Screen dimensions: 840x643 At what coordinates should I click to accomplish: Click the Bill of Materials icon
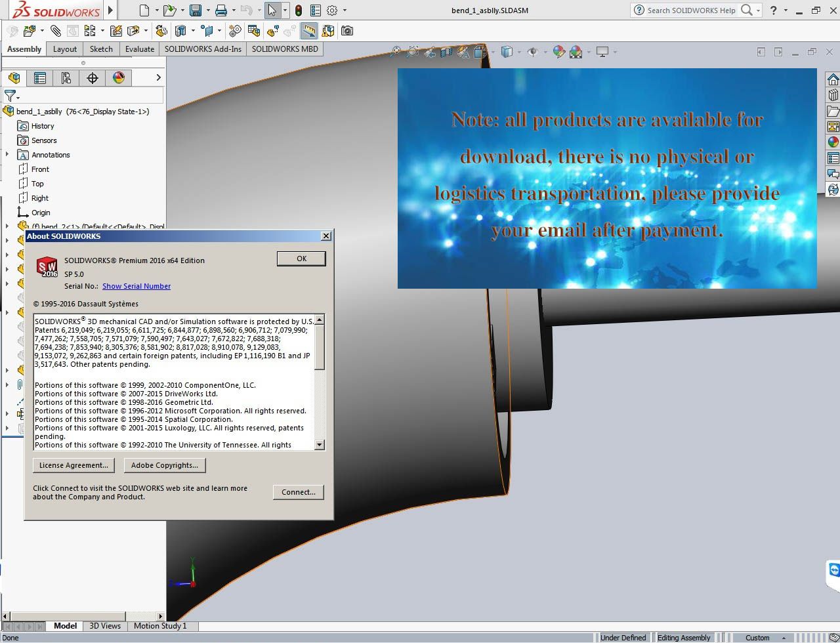pyautogui.click(x=253, y=30)
